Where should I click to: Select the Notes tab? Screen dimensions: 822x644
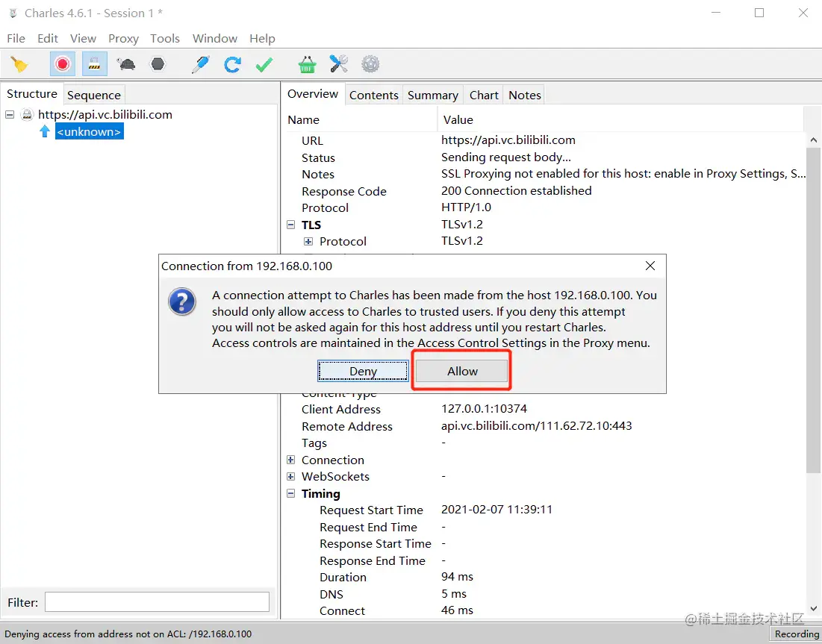[x=525, y=96]
